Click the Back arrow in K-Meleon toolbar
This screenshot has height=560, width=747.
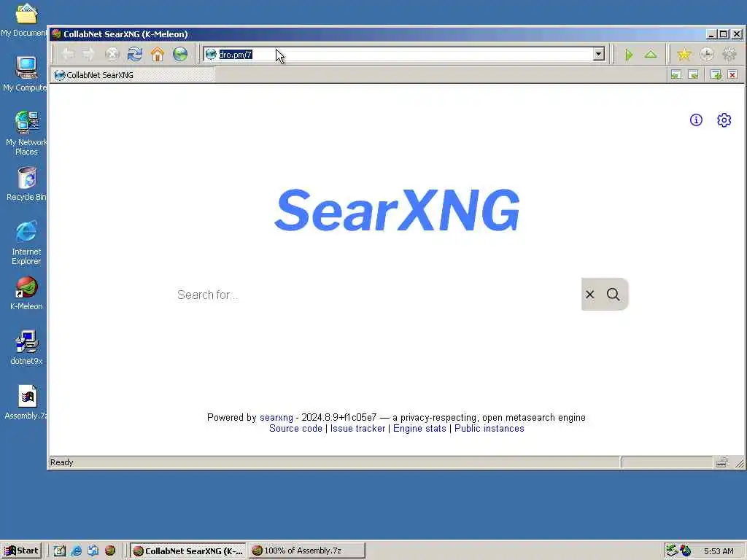[x=68, y=54]
